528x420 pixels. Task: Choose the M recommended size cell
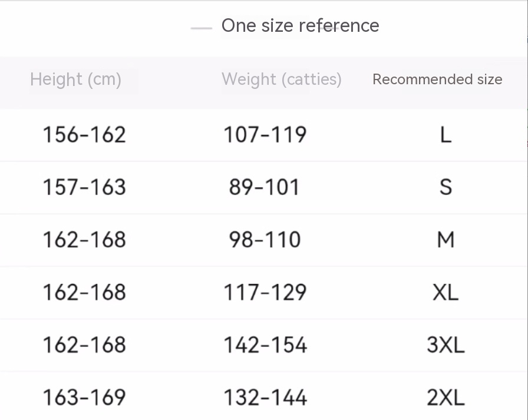pyautogui.click(x=445, y=240)
